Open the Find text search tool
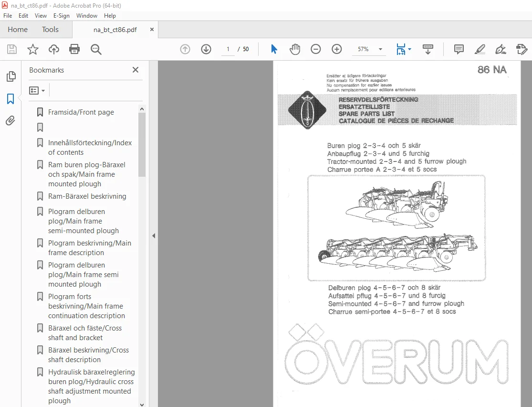The image size is (532, 407). (x=96, y=49)
